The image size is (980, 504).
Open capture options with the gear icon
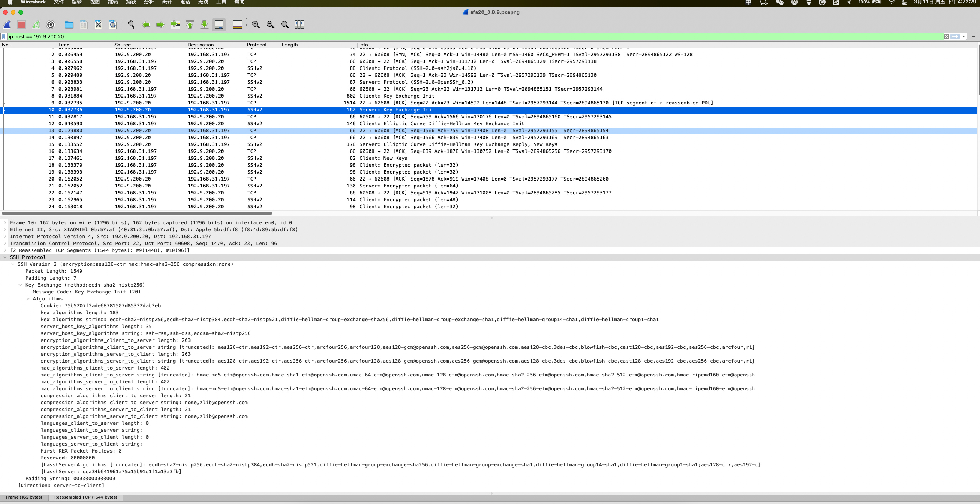tap(51, 24)
